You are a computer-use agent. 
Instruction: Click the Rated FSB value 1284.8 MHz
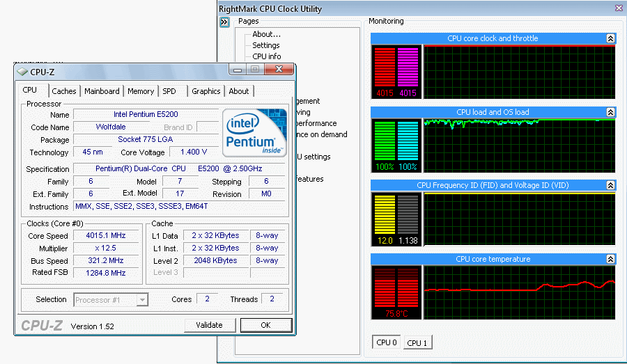click(x=106, y=273)
